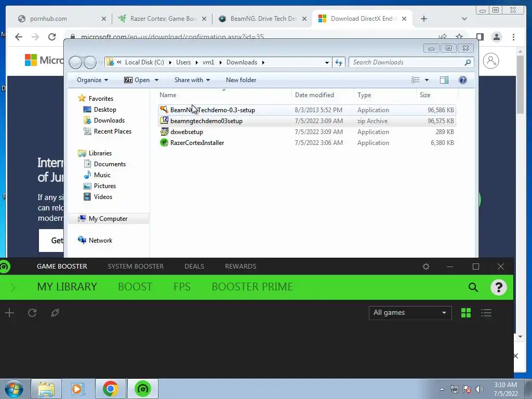The width and height of the screenshot is (532, 399).
Task: Click the vm1 breadcrumb segment
Action: point(208,62)
